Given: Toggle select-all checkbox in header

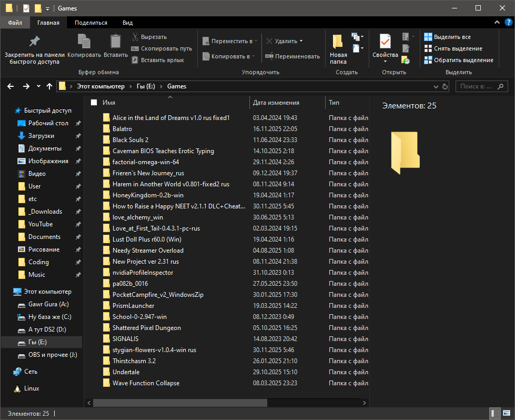Looking at the screenshot, I should (x=94, y=103).
